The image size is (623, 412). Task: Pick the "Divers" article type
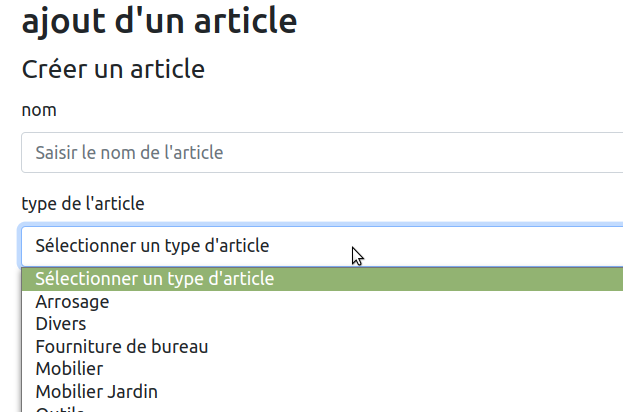61,324
